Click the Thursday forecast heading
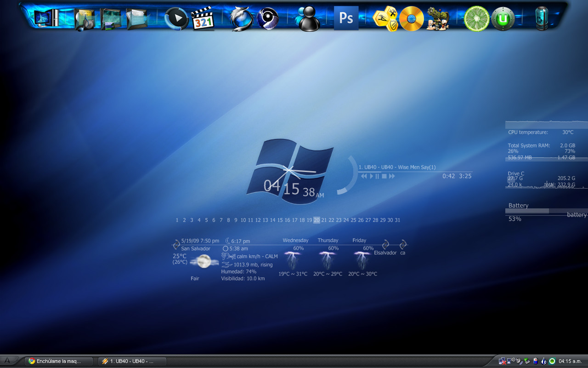 (x=328, y=240)
